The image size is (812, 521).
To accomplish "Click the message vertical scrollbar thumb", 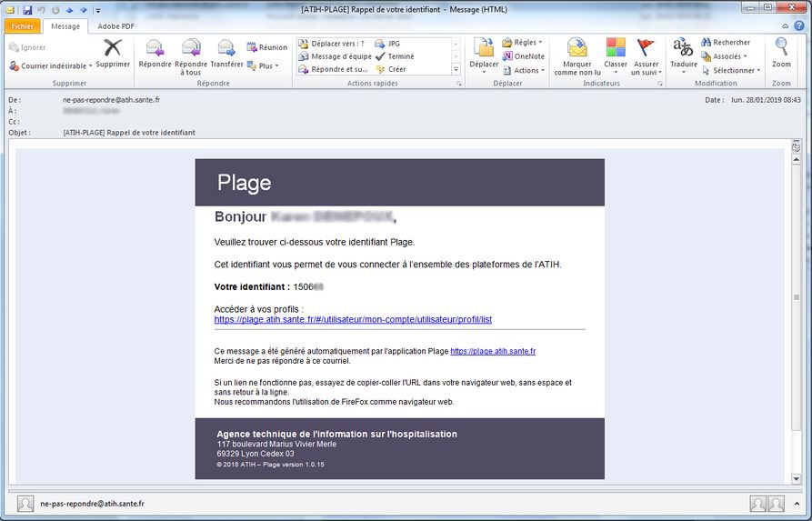I will [797, 297].
